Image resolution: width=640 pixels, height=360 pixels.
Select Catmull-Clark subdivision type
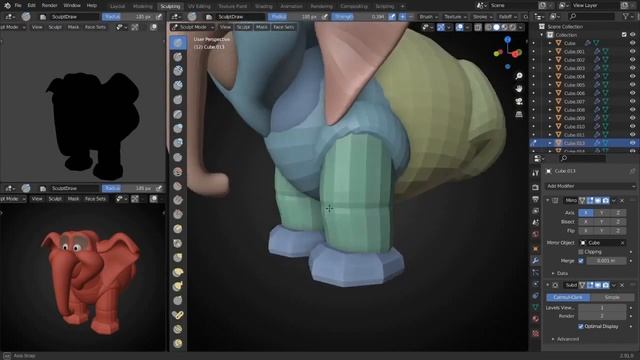tap(568, 297)
